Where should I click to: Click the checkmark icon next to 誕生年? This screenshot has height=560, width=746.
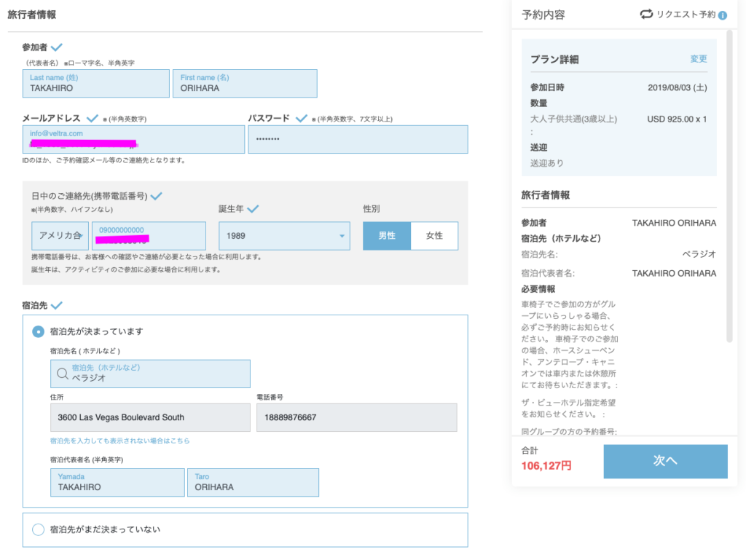click(x=253, y=209)
